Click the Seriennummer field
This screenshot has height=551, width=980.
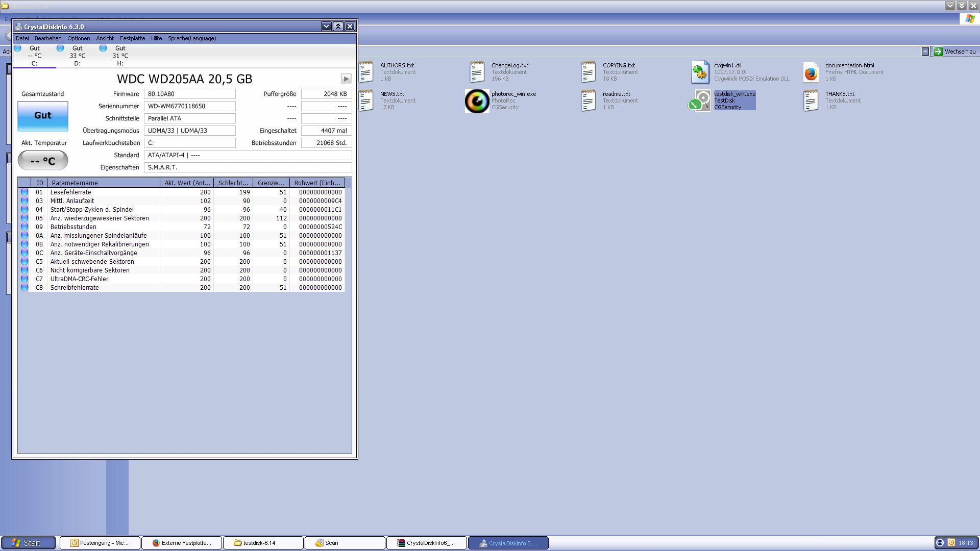(189, 106)
